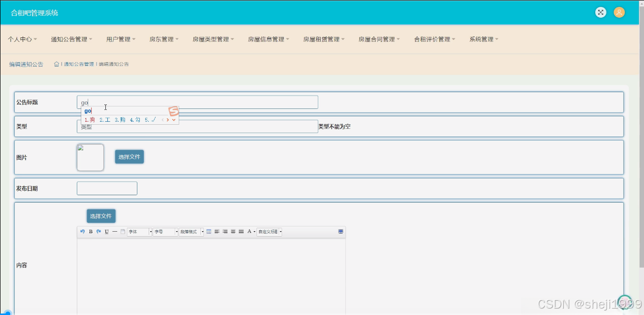Click the broken image preview thumbnail
The width and height of the screenshot is (644, 315).
pos(90,157)
